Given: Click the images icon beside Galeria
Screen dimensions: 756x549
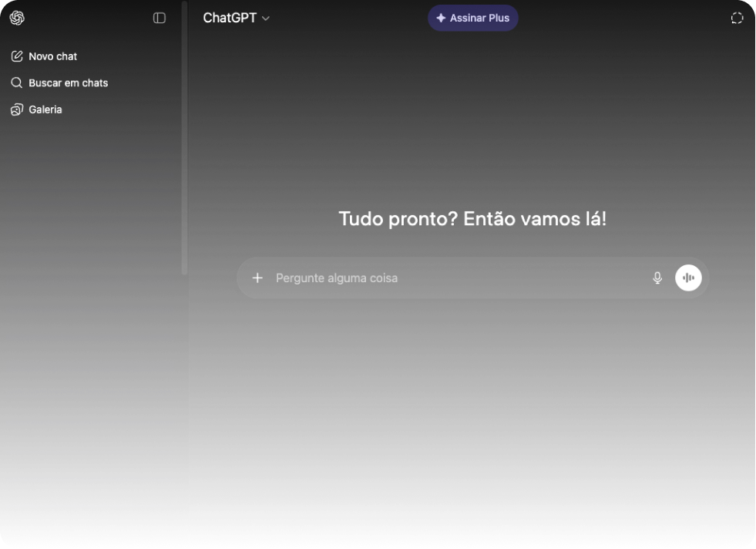Looking at the screenshot, I should pyautogui.click(x=17, y=109).
